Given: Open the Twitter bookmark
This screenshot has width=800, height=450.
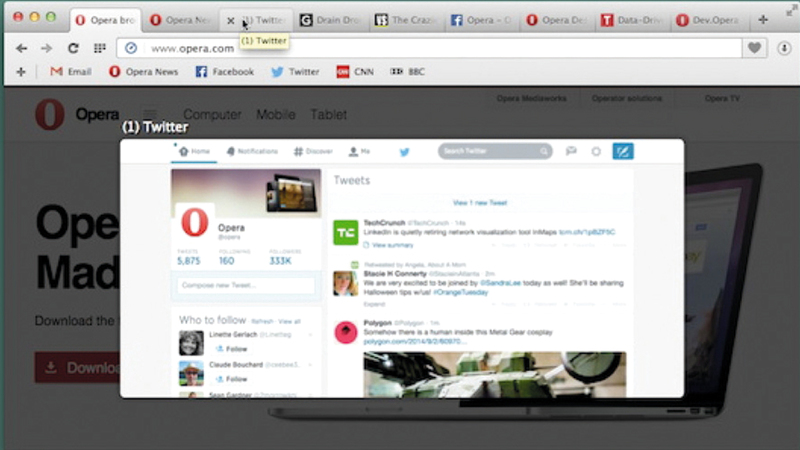Looking at the screenshot, I should [295, 72].
